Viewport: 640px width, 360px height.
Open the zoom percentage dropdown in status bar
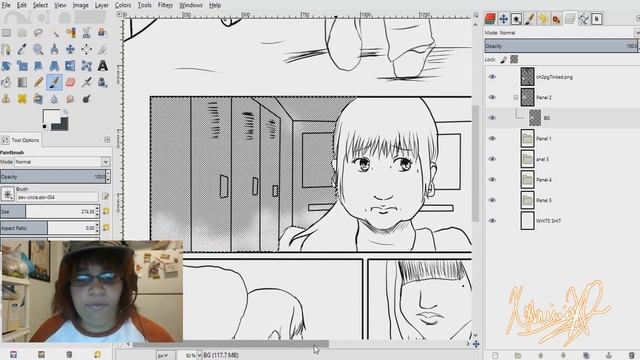(x=199, y=356)
